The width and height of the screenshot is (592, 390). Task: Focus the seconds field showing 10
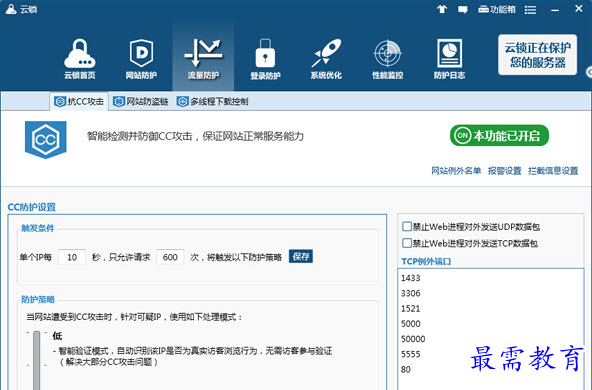72,257
